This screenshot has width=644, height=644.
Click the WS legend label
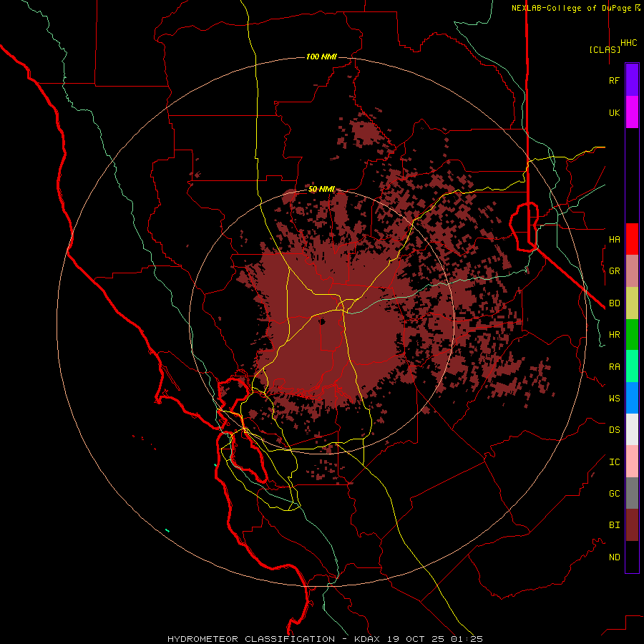click(615, 399)
